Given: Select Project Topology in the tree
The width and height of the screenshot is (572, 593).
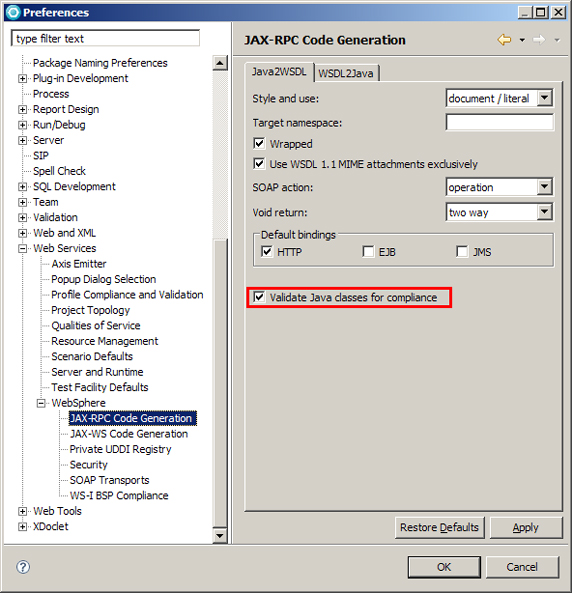Looking at the screenshot, I should coord(90,310).
